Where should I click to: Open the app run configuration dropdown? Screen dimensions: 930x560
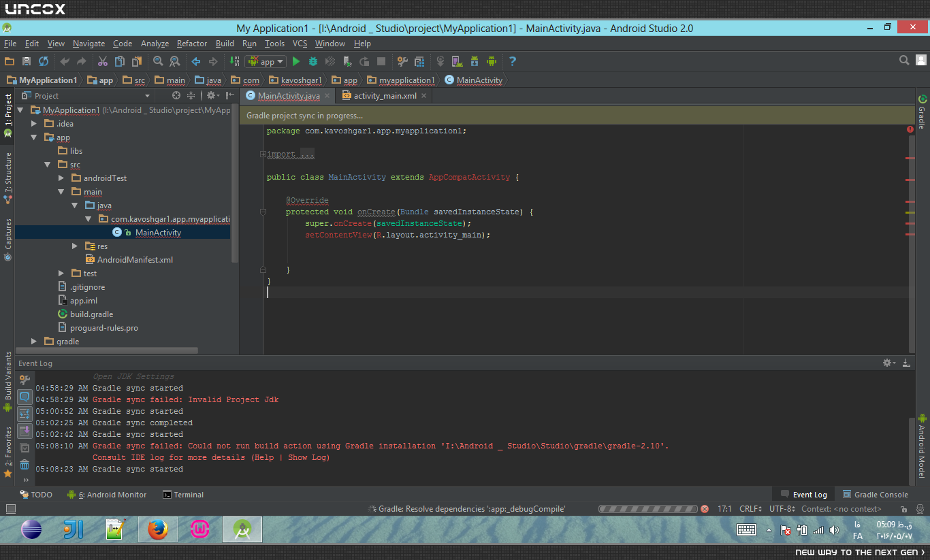(266, 61)
